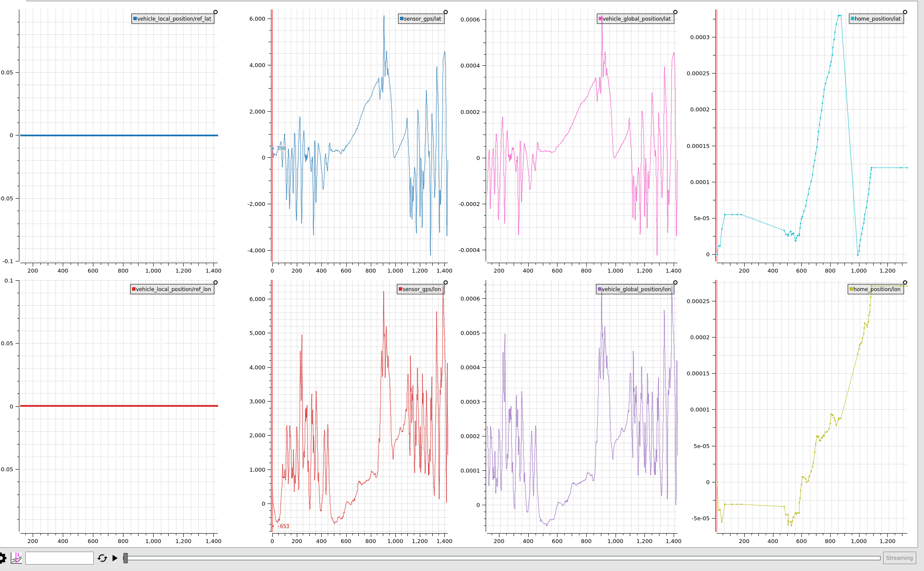The width and height of the screenshot is (924, 571).
Task: Click the circle handle on ref_lat plot
Action: tap(216, 12)
